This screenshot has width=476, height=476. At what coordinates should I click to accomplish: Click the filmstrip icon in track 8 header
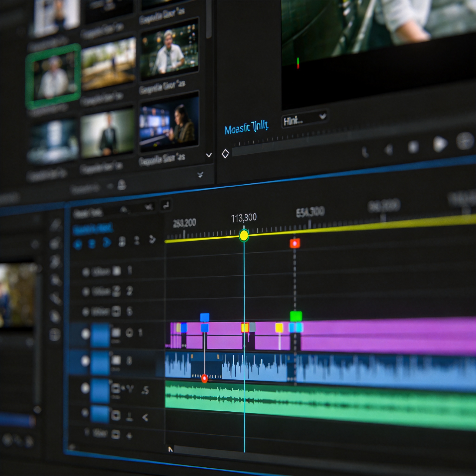click(116, 360)
